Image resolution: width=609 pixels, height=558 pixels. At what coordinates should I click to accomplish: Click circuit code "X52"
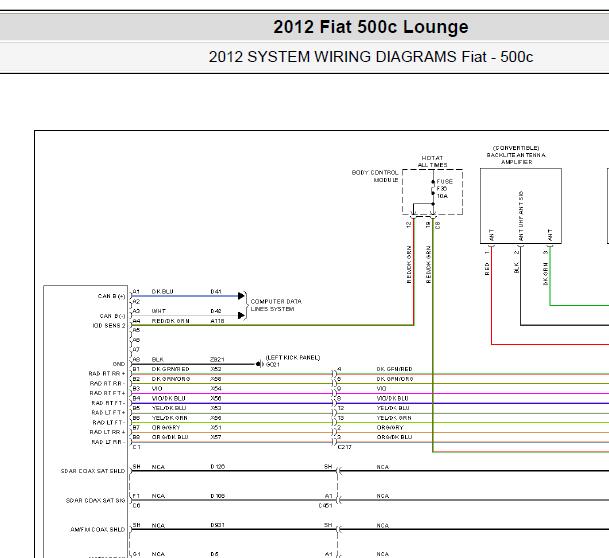(216, 369)
